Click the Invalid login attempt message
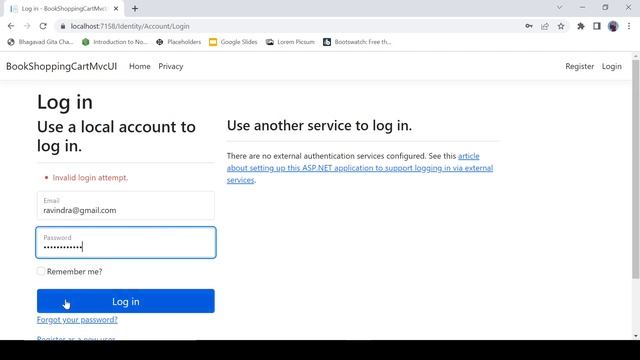Screen dimensions: 640x360 pos(90,178)
